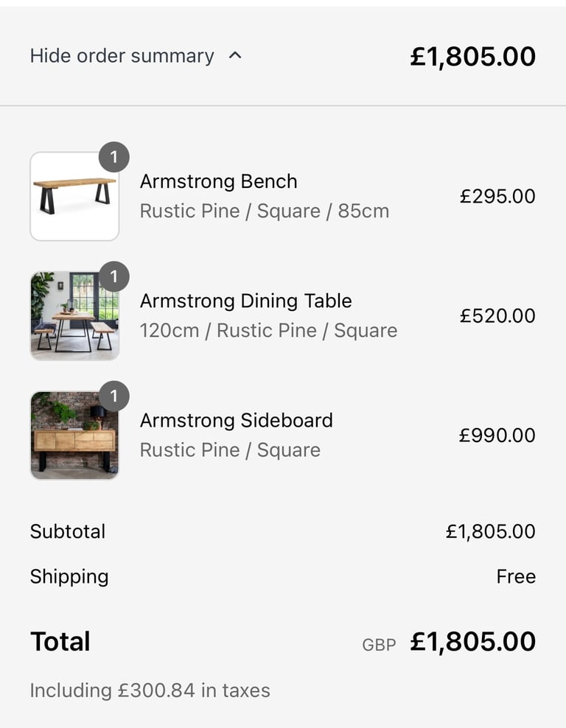Click the Free shipping value

pyautogui.click(x=516, y=576)
